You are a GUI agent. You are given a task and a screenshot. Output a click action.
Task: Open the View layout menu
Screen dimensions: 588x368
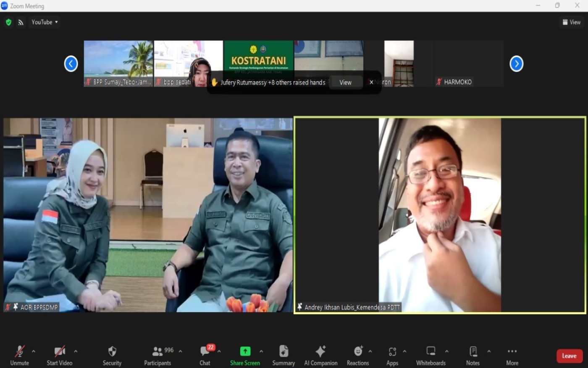(x=571, y=22)
